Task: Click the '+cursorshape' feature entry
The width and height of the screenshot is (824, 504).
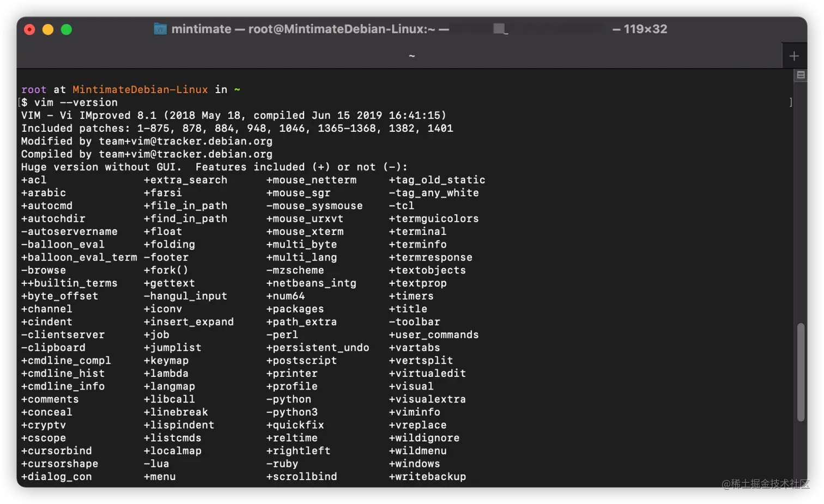Action: 60,464
